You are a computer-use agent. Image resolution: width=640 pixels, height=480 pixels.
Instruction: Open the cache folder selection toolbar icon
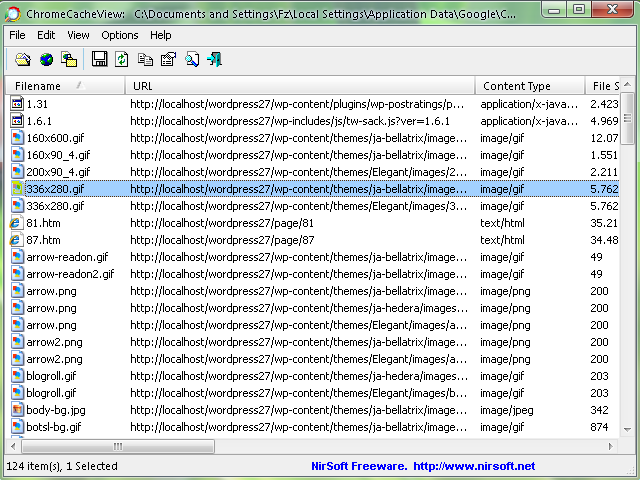click(x=23, y=60)
